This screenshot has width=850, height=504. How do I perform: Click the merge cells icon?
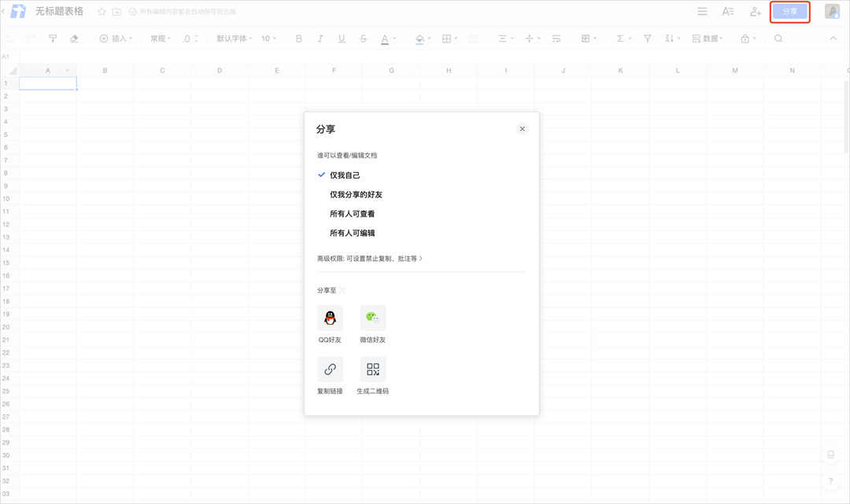coord(473,39)
